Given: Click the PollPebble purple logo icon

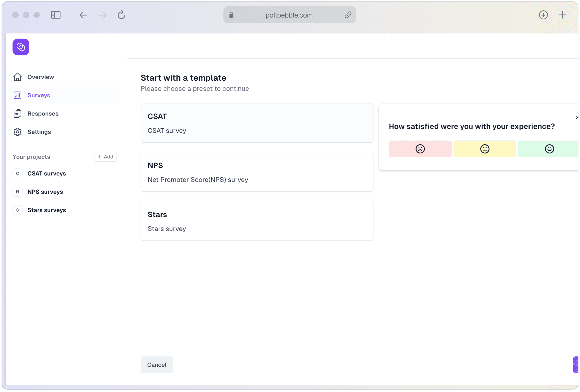Looking at the screenshot, I should [21, 47].
